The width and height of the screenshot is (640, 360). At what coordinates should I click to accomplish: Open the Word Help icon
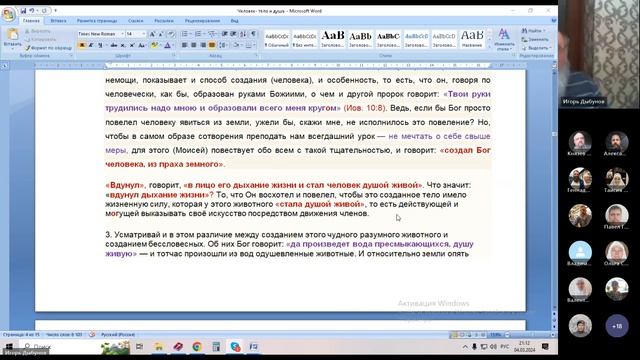(x=553, y=20)
